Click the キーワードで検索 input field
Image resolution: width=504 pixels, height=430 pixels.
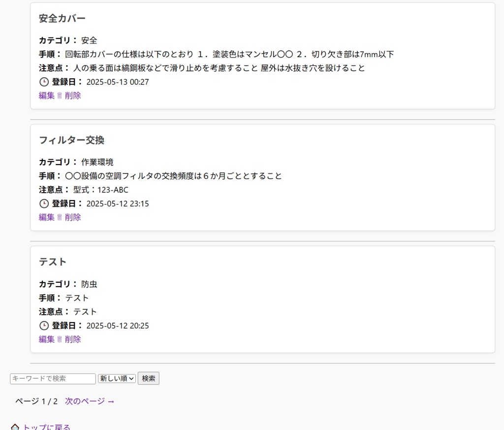coord(52,378)
